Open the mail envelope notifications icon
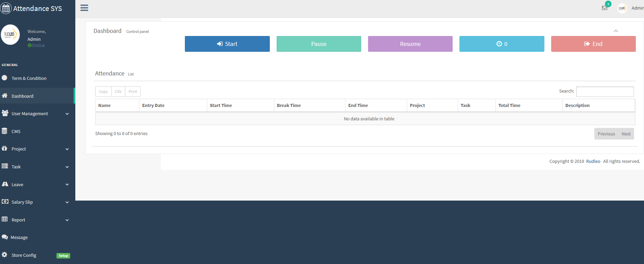This screenshot has width=644, height=264. click(x=605, y=8)
